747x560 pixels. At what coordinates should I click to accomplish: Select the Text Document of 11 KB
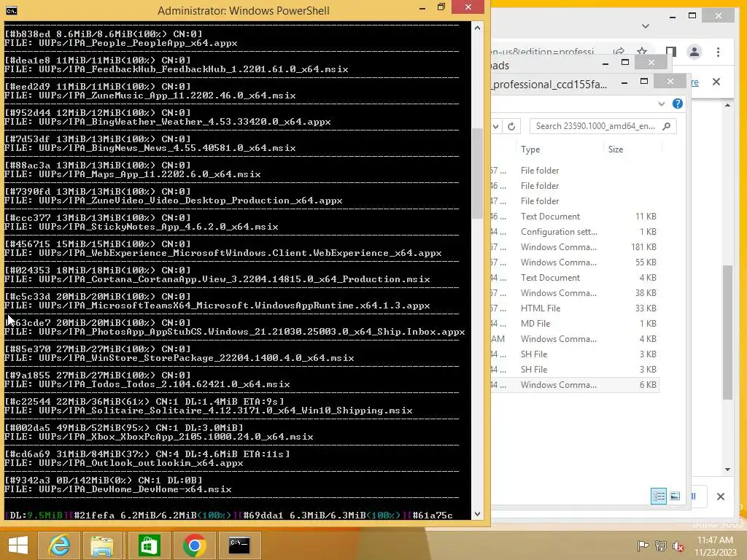click(575, 216)
